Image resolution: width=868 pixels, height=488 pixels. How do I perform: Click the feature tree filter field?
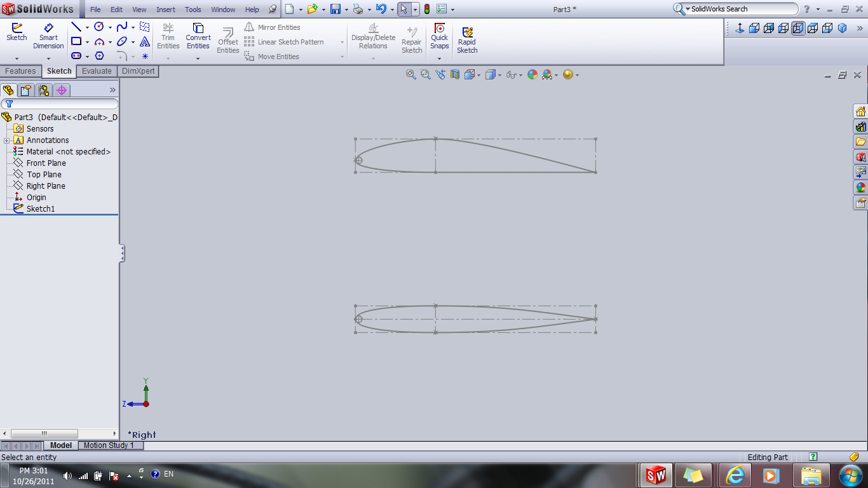(x=60, y=104)
